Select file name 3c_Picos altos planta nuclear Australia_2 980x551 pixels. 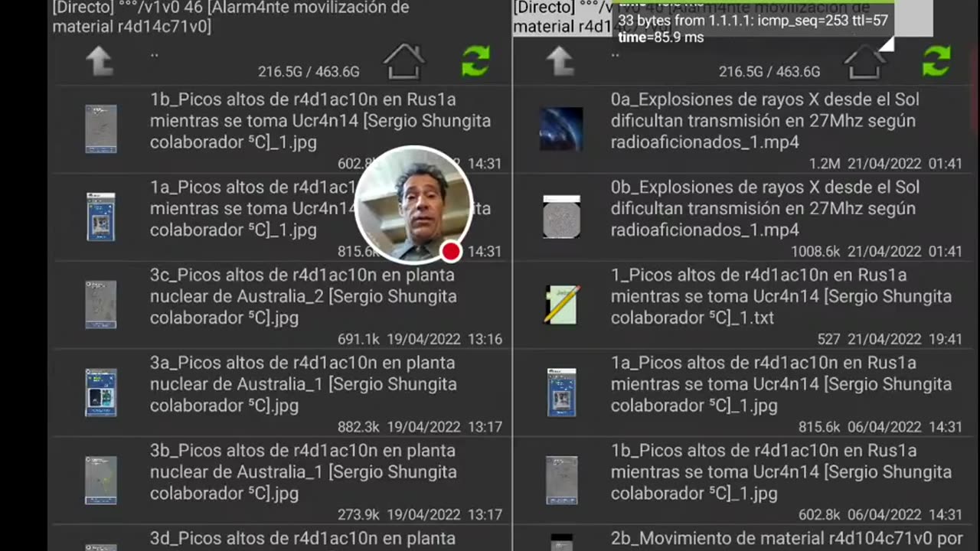pyautogui.click(x=303, y=296)
